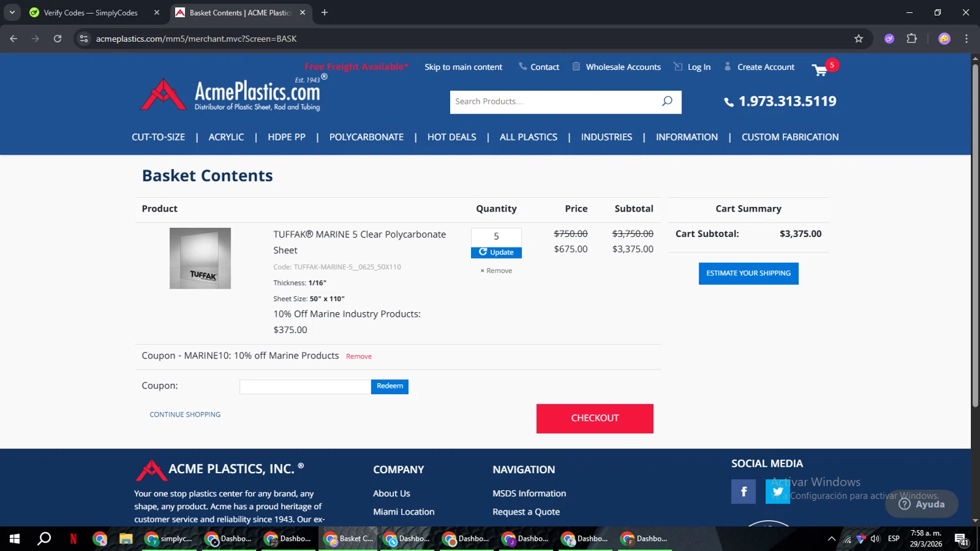
Task: Open the Windows Start menu
Action: pos(14,539)
